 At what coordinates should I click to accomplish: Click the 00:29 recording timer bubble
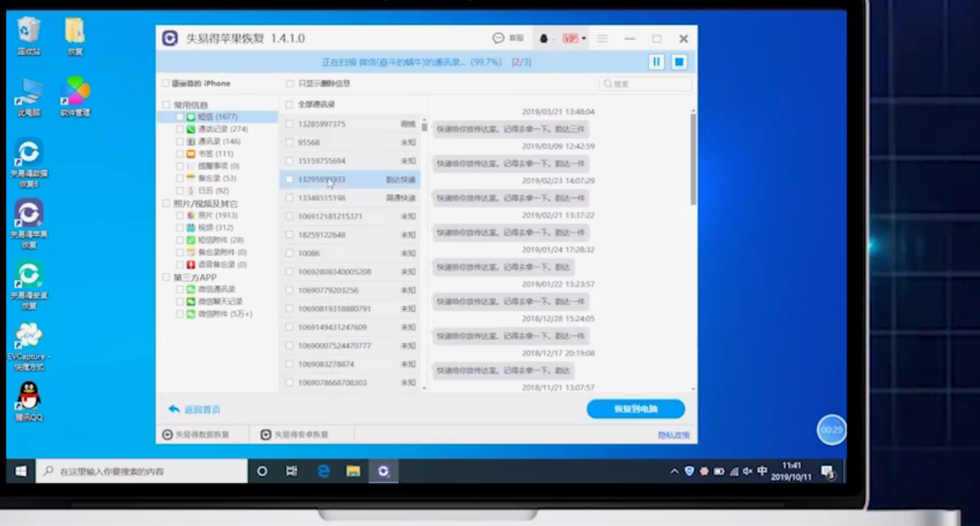tap(831, 430)
